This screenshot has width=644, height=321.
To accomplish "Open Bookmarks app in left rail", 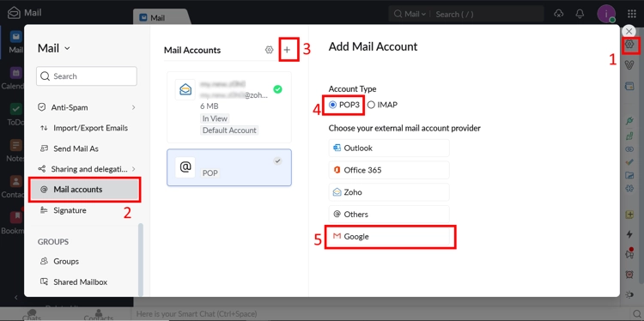I will (15, 223).
